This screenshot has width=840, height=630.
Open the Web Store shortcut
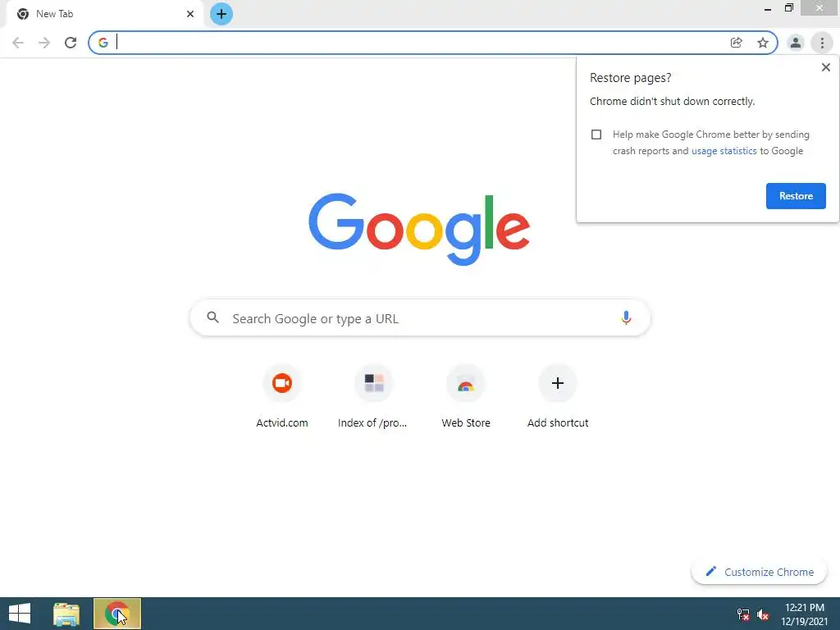click(x=466, y=397)
